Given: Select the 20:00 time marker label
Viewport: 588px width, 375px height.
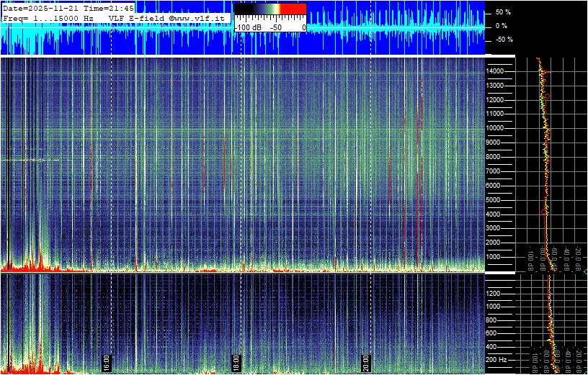Looking at the screenshot, I should coord(365,362).
